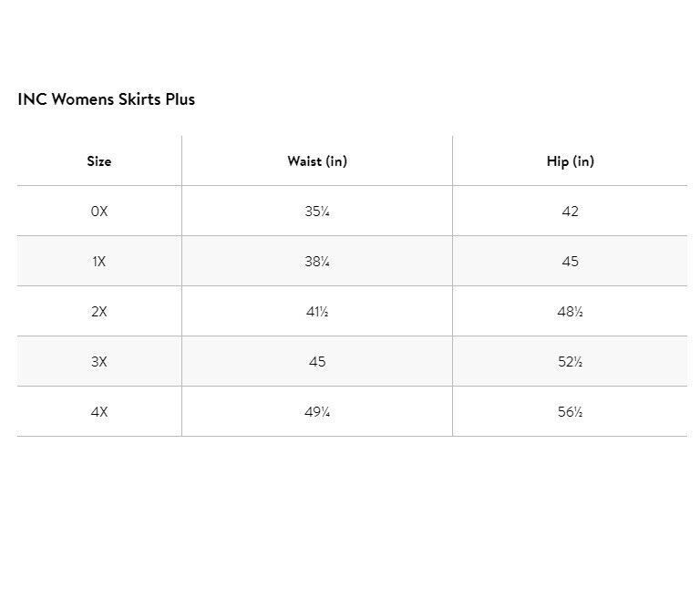Click the Waist (in) column header
The width and height of the screenshot is (700, 589).
pyautogui.click(x=317, y=161)
